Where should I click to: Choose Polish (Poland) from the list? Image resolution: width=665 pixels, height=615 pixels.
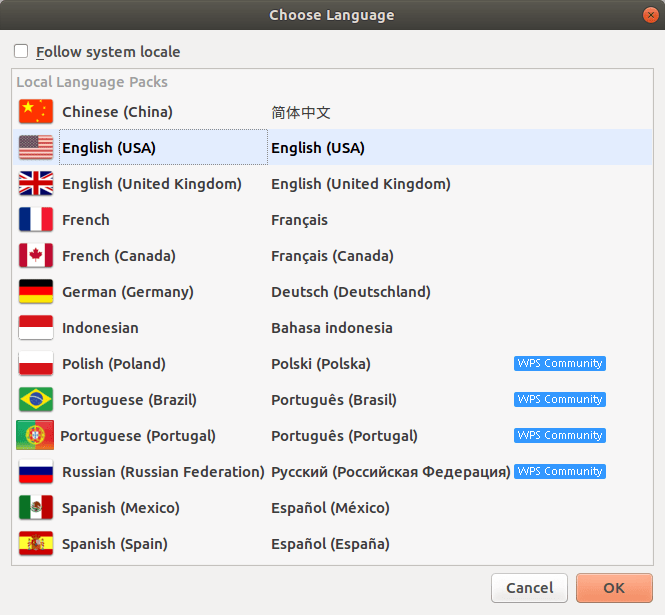(x=332, y=363)
